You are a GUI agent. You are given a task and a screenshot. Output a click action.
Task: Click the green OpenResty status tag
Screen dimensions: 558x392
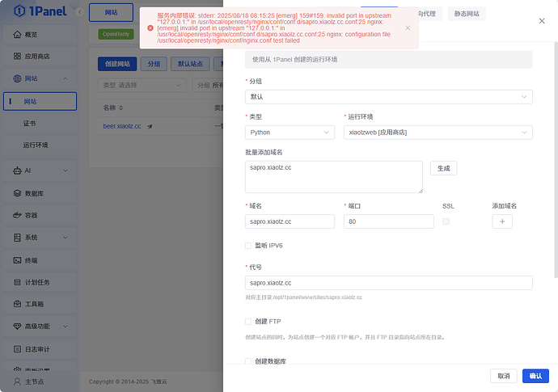coord(116,34)
